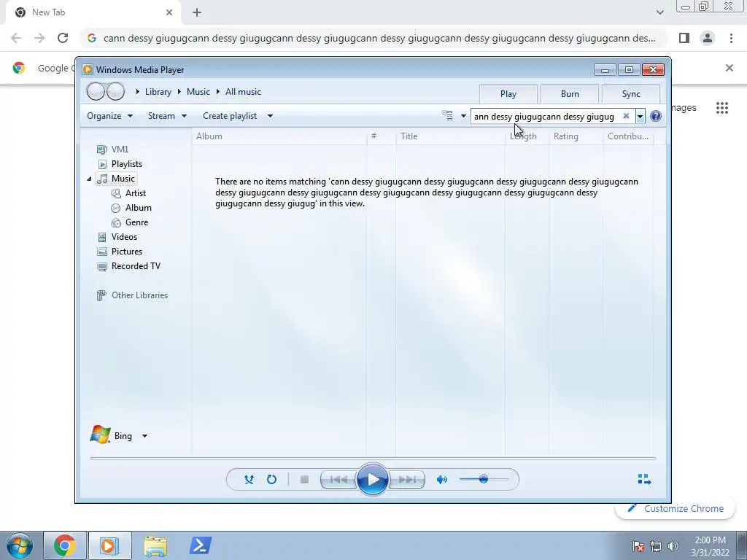Select Artist under Music
The height and width of the screenshot is (560, 747).
pos(128,193)
